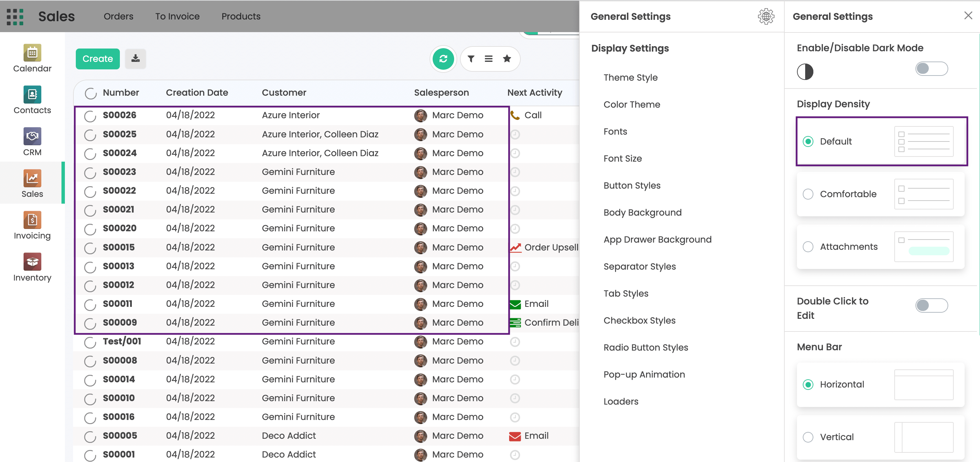Open the apps grid menu icon

[x=15, y=16]
